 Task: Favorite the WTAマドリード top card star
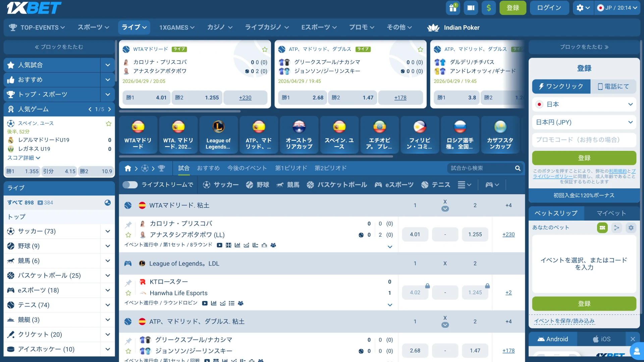point(265,50)
